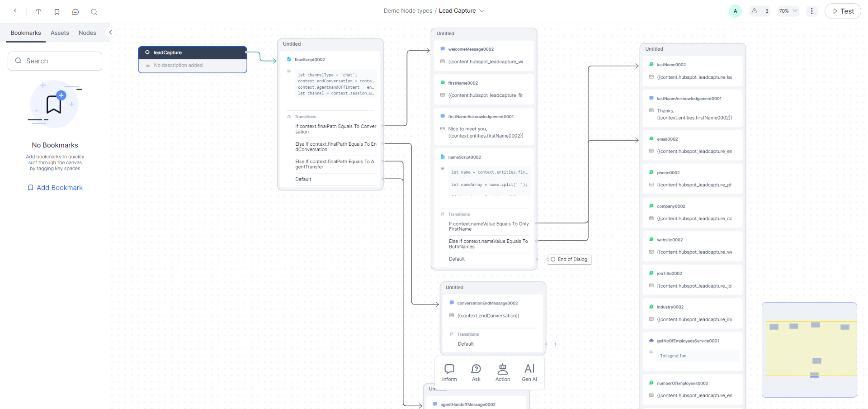Click the search magnifier toolbar icon
This screenshot has height=409, width=868.
94,12
